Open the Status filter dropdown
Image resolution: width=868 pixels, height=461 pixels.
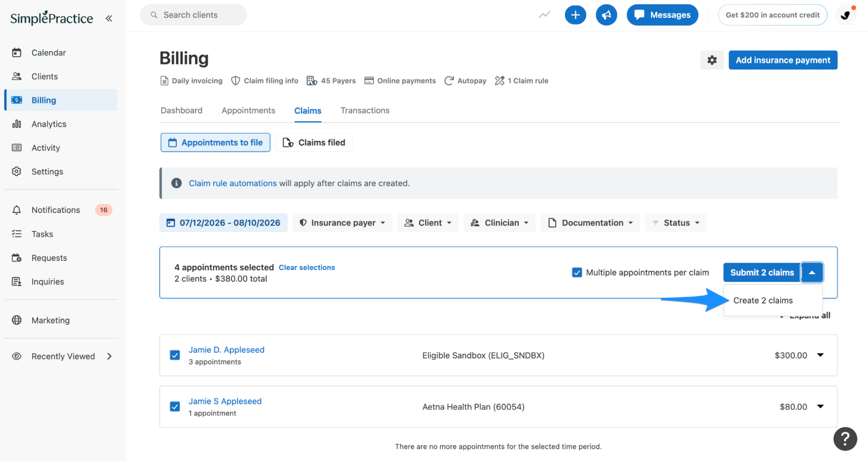(676, 223)
